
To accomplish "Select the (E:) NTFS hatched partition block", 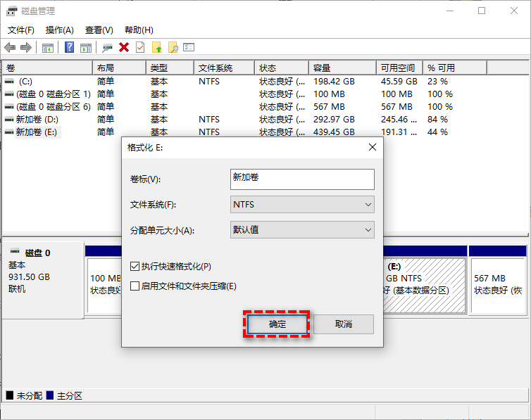I will pyautogui.click(x=424, y=286).
